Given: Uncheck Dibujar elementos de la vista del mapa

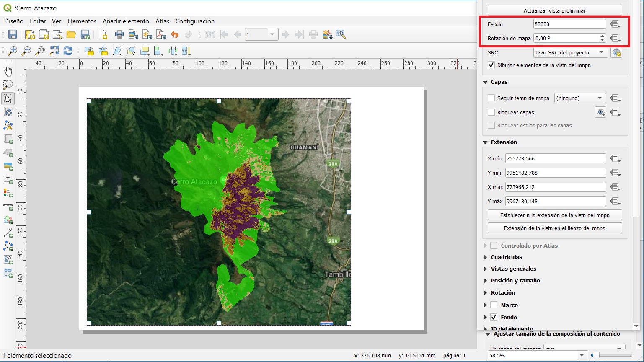Looking at the screenshot, I should coord(491,65).
